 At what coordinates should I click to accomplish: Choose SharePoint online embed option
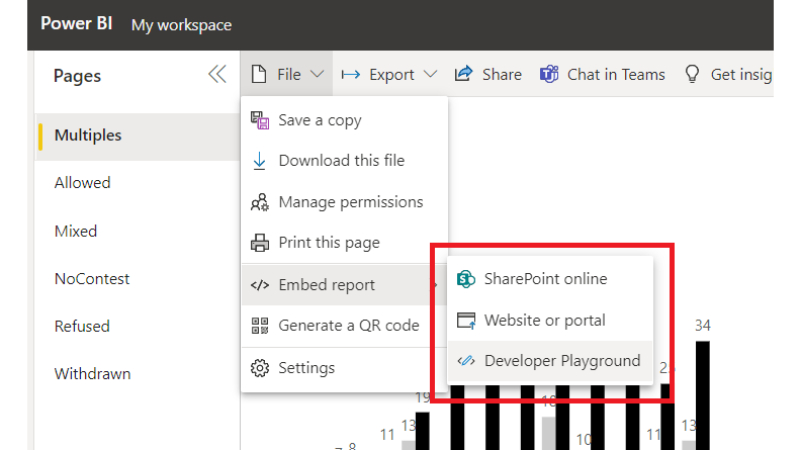coord(550,279)
